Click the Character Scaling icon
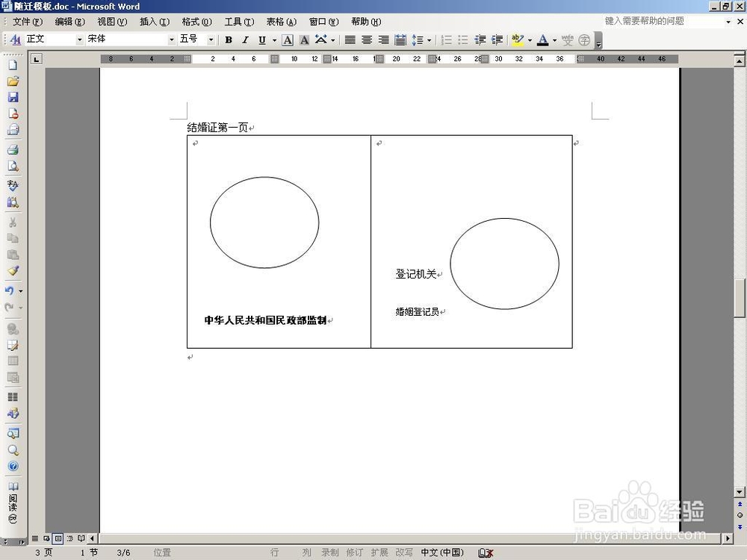 (321, 40)
